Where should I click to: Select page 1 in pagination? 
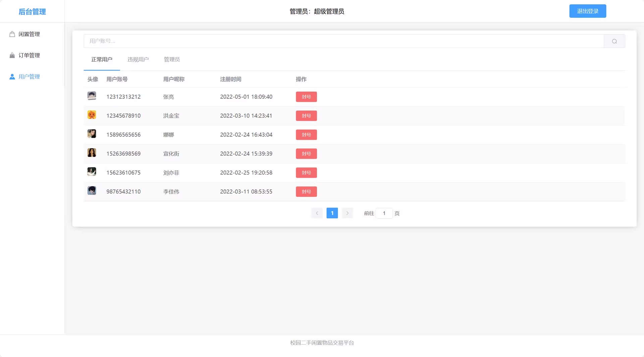(332, 213)
